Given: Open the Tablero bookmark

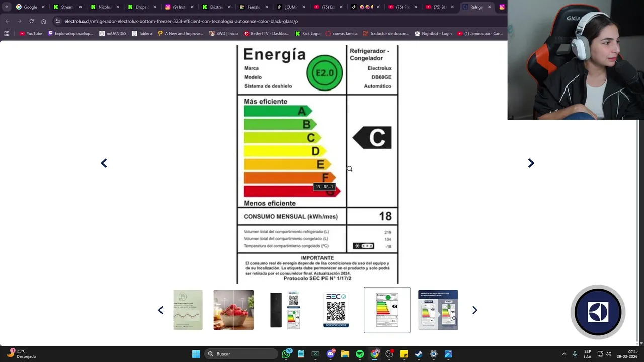Looking at the screenshot, I should pyautogui.click(x=142, y=34).
